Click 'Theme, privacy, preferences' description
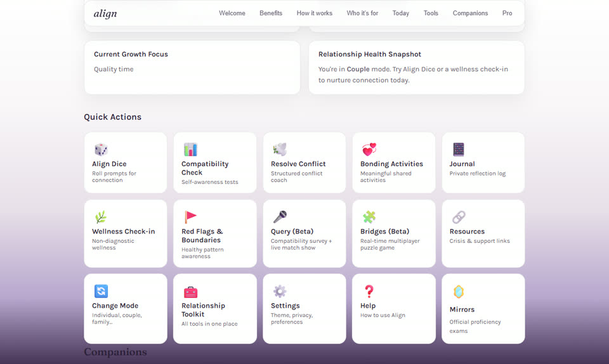 click(x=292, y=318)
